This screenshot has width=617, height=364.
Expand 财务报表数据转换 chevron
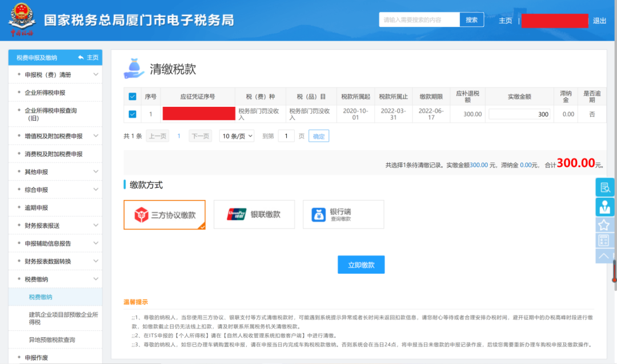(95, 261)
